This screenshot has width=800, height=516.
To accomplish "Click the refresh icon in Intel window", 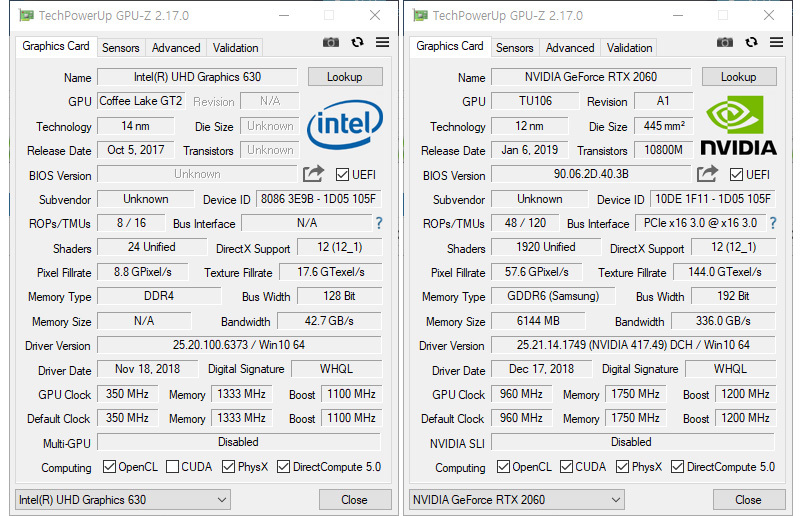I will click(x=357, y=42).
